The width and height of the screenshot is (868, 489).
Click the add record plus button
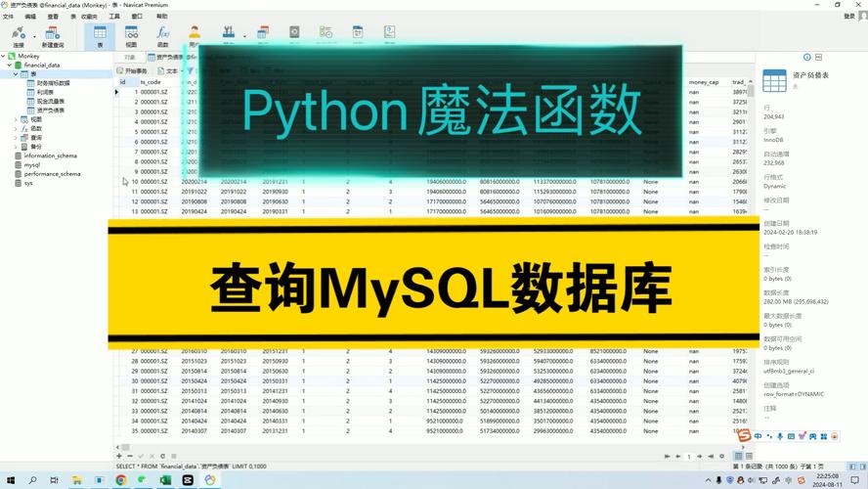[x=119, y=457]
